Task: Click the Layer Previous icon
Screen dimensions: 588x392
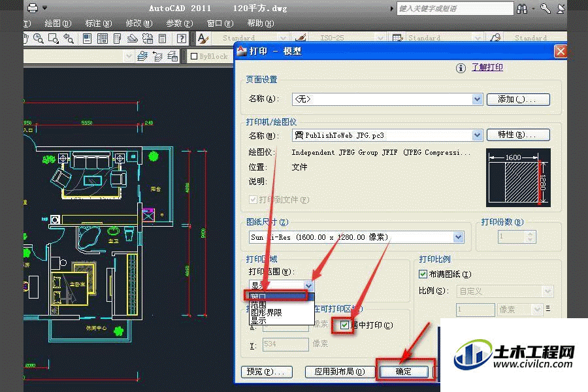Action: pos(157,56)
